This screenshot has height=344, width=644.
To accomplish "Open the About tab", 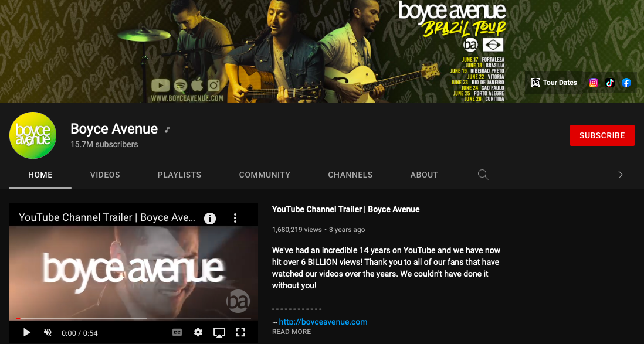I will [x=424, y=175].
